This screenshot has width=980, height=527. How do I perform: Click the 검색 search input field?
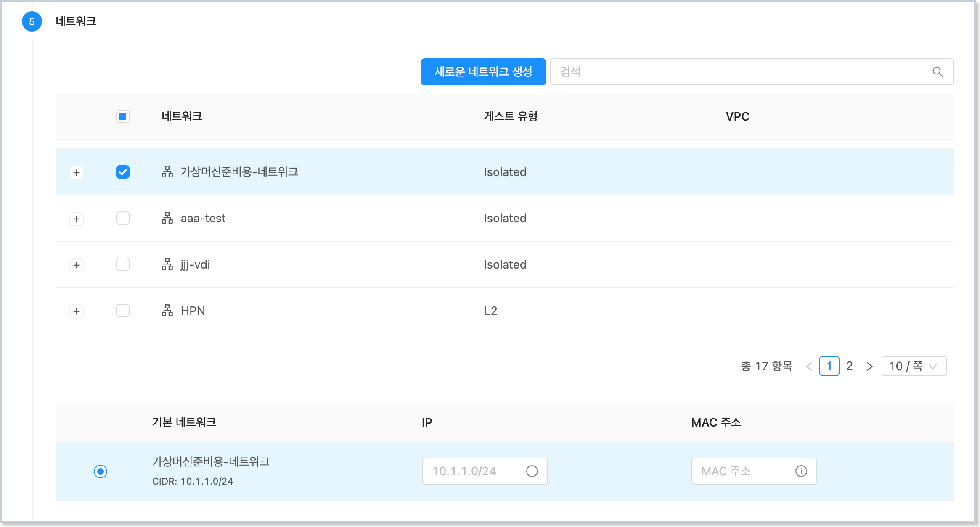740,72
